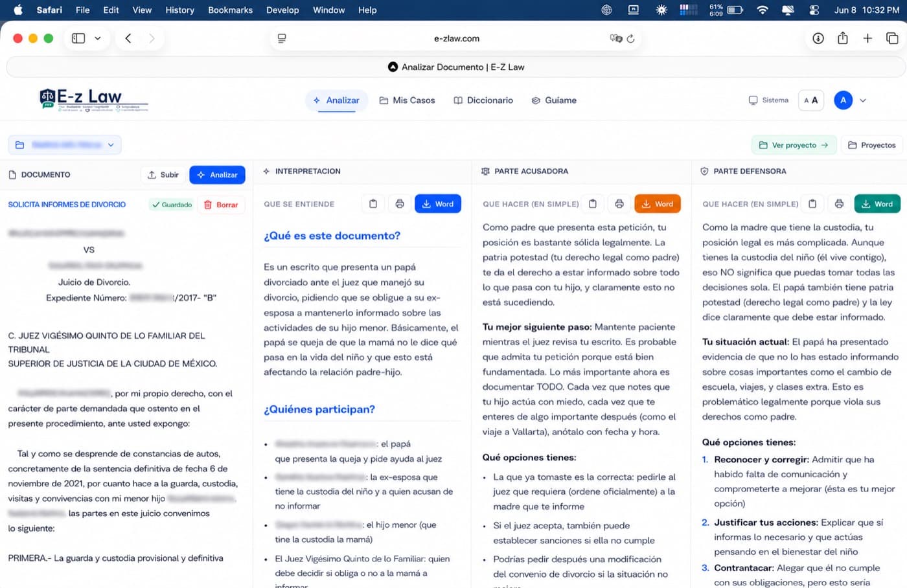Click the Documento panel file icon

(12, 175)
